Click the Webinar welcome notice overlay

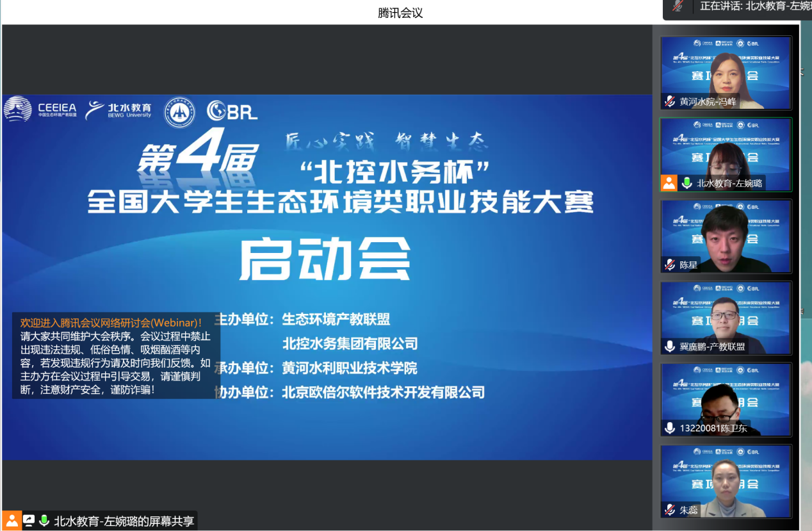point(116,355)
